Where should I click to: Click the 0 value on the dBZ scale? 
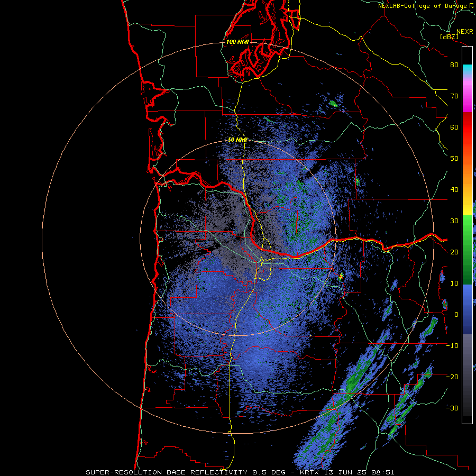click(x=456, y=315)
